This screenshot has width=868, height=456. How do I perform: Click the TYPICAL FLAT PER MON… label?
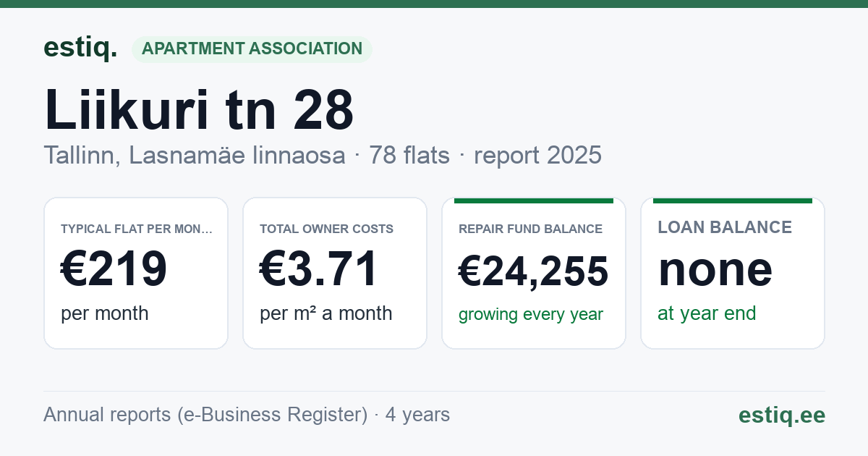point(137,229)
